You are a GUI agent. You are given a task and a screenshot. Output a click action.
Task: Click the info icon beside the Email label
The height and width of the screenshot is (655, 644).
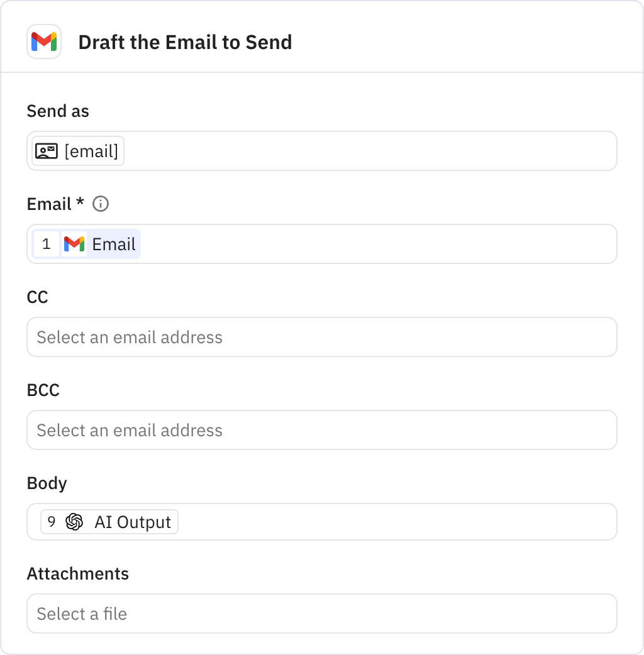pos(101,204)
